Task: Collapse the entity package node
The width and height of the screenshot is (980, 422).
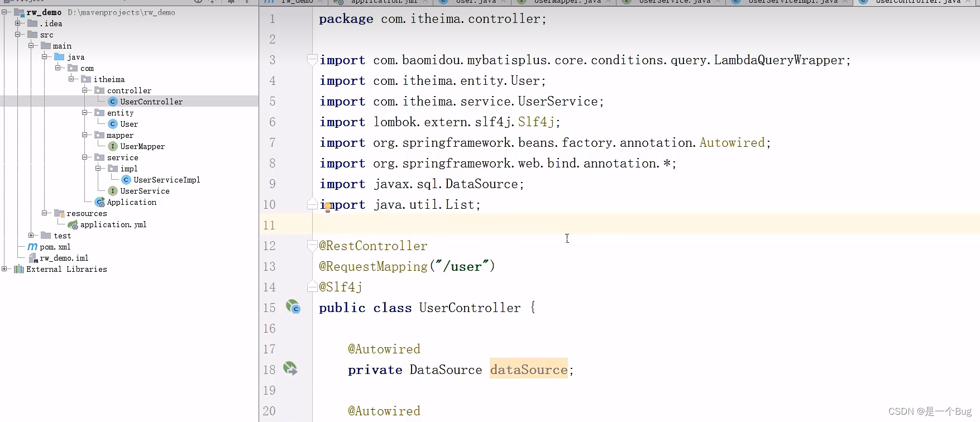Action: (85, 112)
